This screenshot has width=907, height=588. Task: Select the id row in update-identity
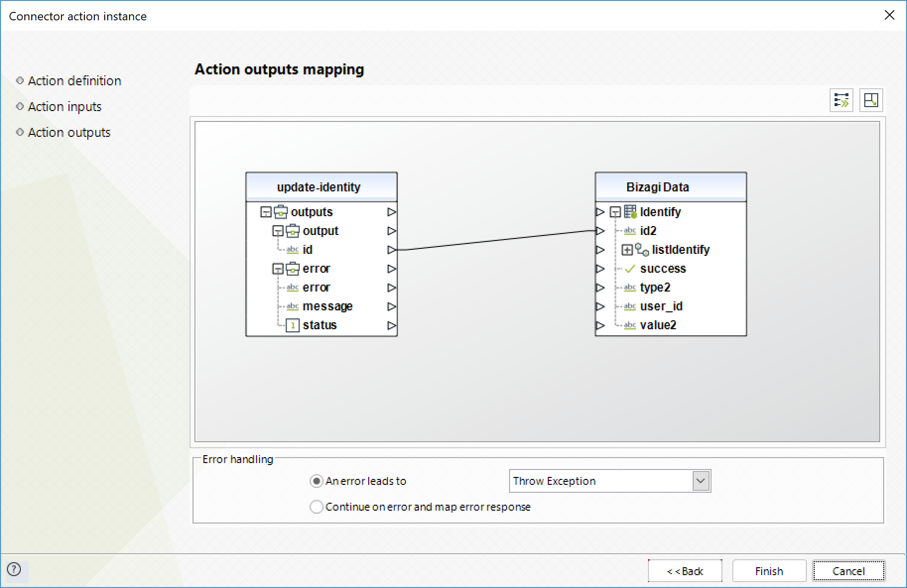tap(322, 249)
